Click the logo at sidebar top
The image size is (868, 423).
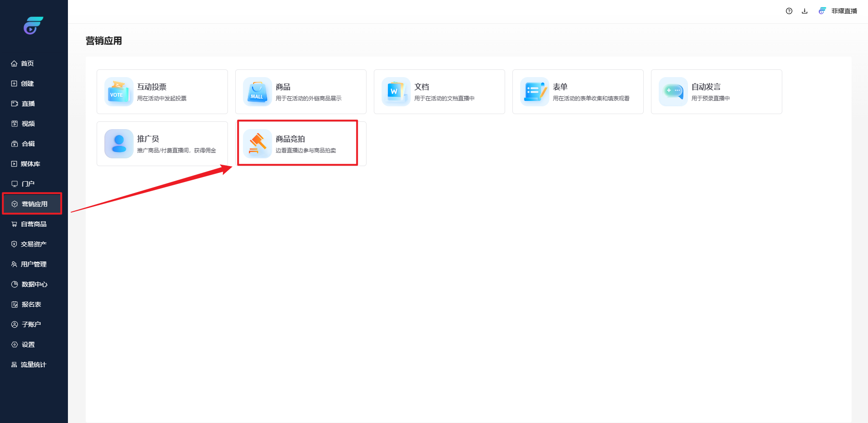[33, 26]
